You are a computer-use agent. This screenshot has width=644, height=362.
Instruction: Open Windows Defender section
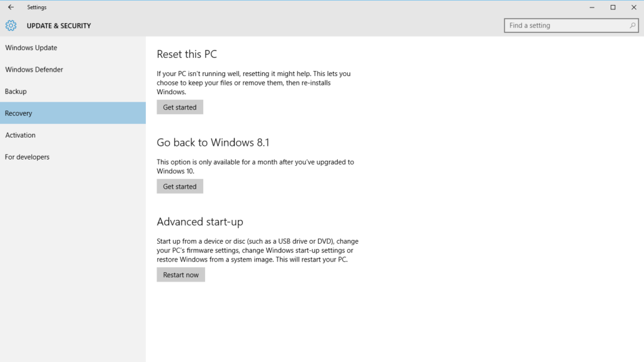[x=34, y=69]
